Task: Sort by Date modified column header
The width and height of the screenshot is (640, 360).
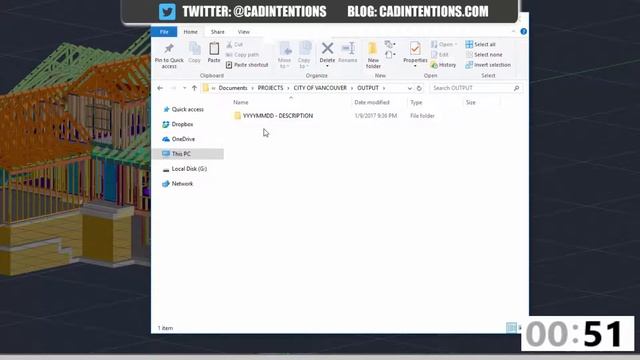Action: coord(372,102)
